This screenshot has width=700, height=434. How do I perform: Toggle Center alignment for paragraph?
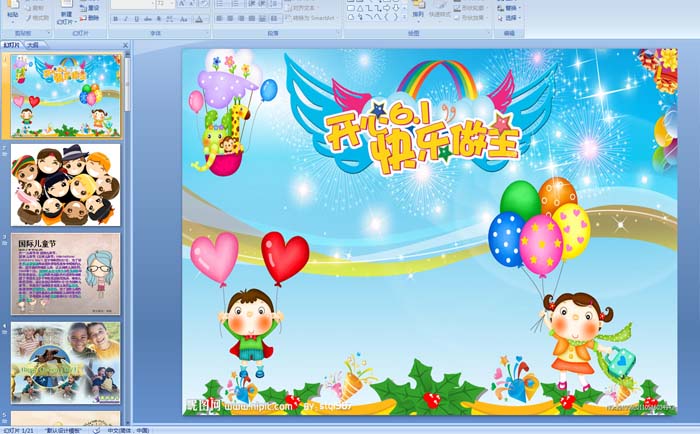(x=230, y=18)
